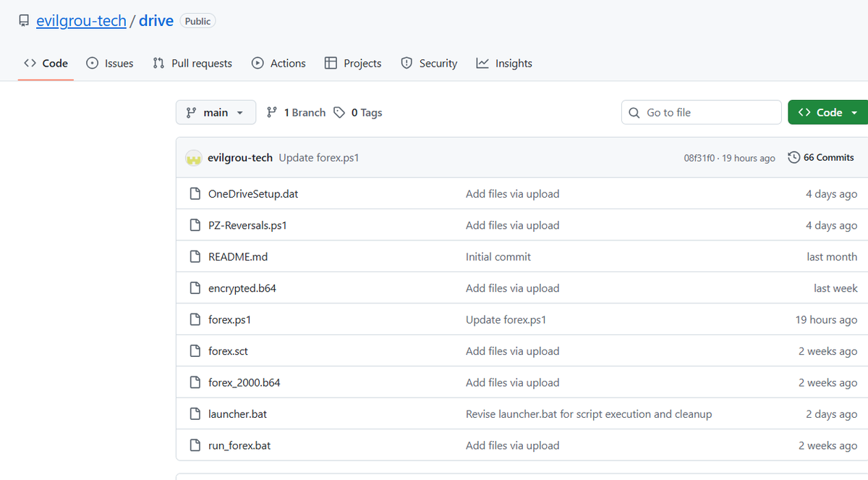
Task: Open forex.sct's Add files via upload commit
Action: click(512, 351)
